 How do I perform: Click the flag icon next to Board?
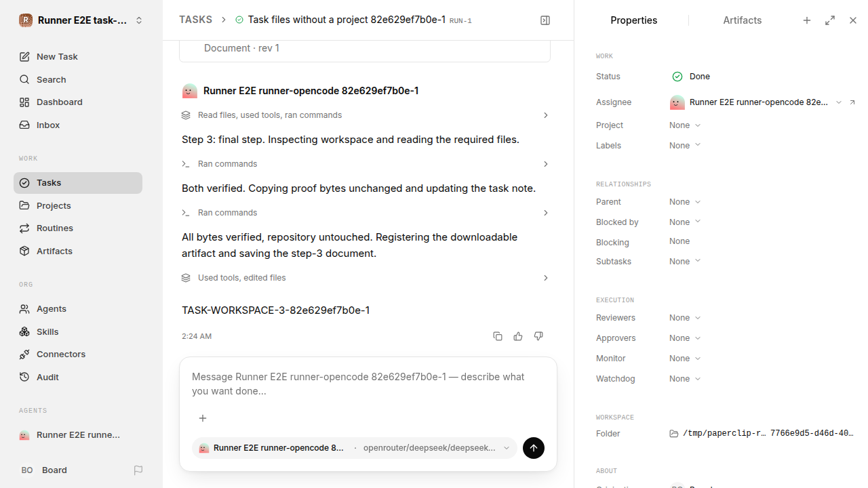click(x=138, y=470)
